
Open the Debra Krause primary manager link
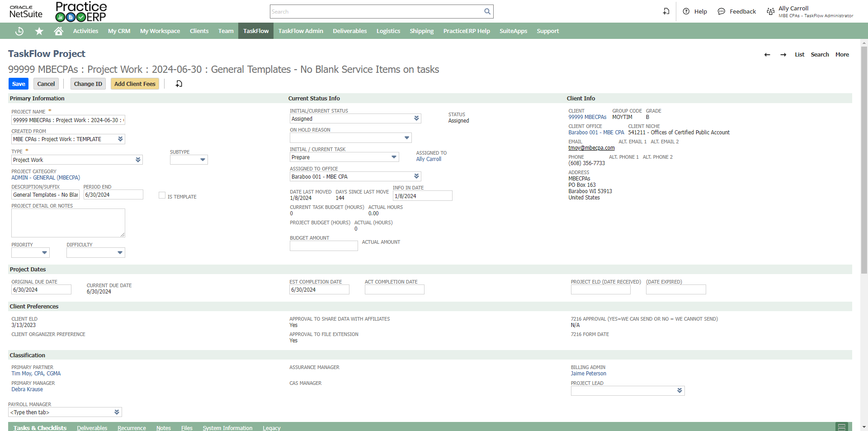[27, 389]
